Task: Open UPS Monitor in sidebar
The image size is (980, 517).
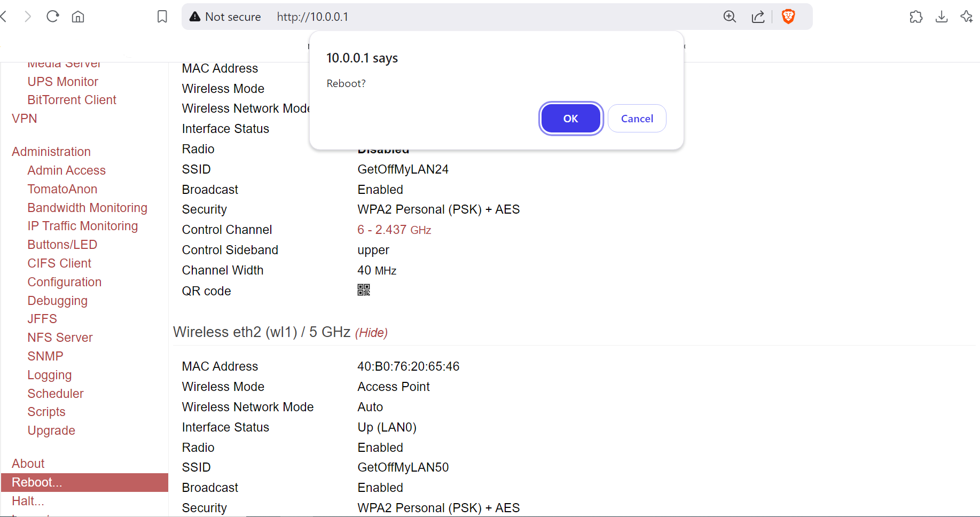Action: click(63, 82)
